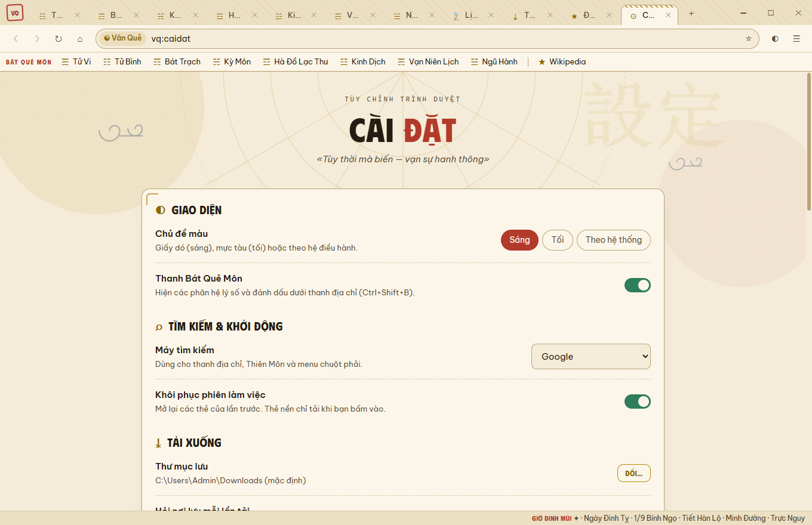Click ĐỔI... to change download folder

634,473
